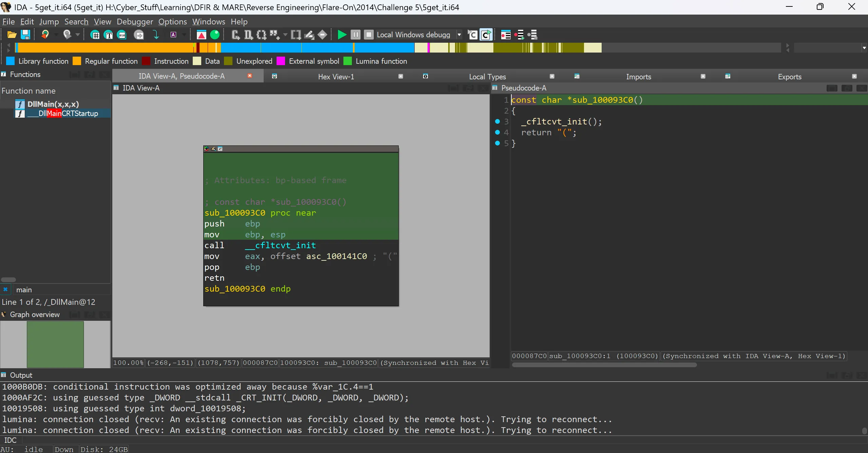
Task: Start the process with green play button
Action: [342, 35]
